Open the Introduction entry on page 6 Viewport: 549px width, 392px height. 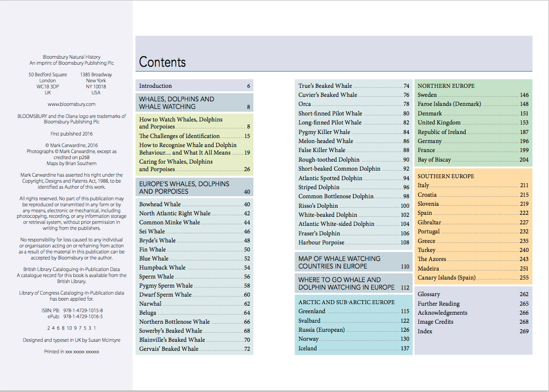194,86
